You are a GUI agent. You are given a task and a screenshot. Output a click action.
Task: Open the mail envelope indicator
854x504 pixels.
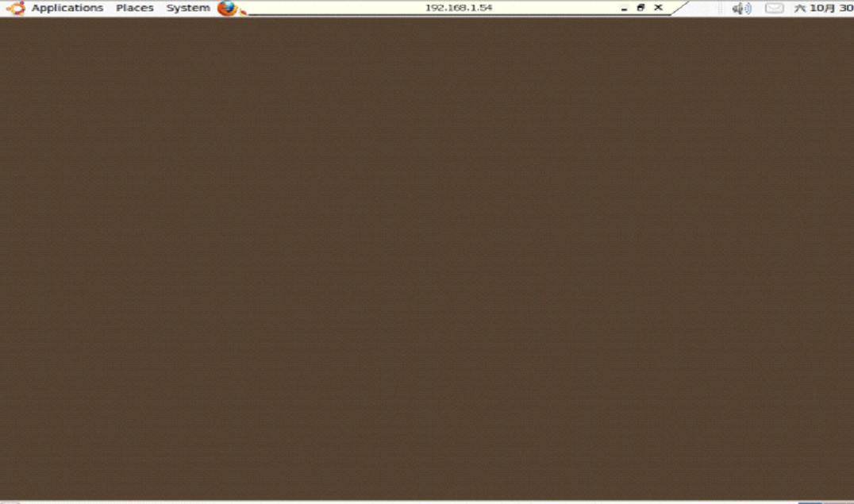click(x=774, y=8)
